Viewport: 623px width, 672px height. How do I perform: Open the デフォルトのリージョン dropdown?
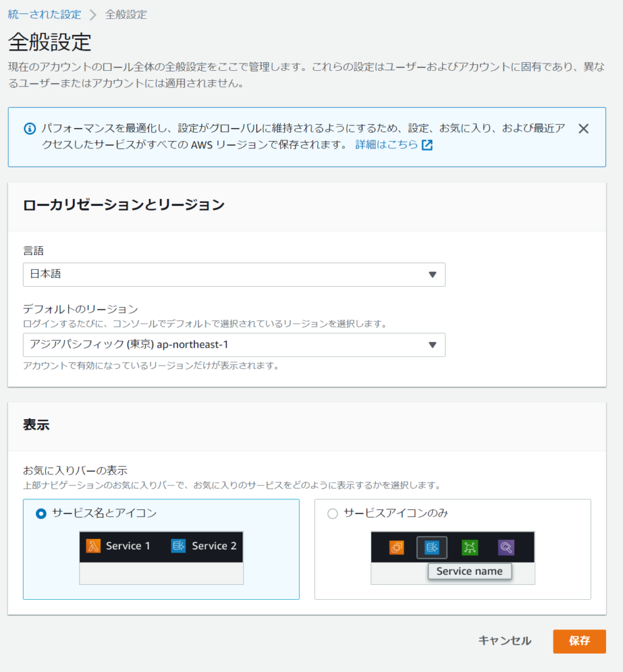[234, 345]
